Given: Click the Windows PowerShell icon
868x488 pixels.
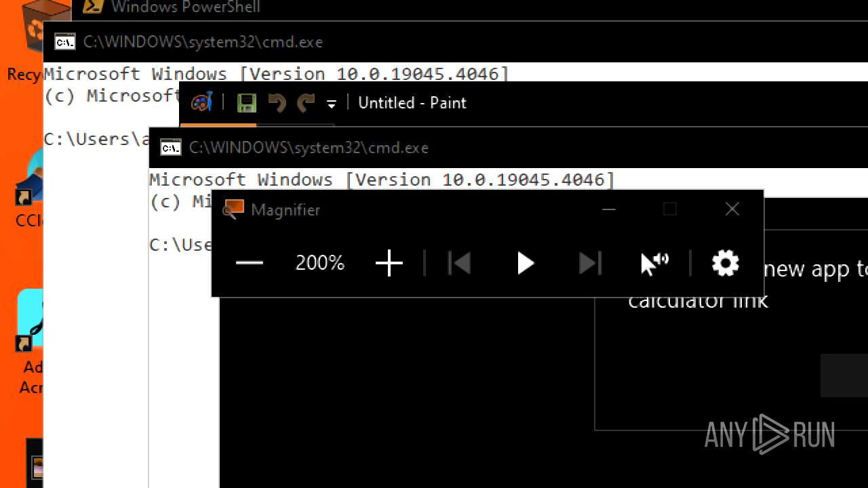Looking at the screenshot, I should point(93,7).
